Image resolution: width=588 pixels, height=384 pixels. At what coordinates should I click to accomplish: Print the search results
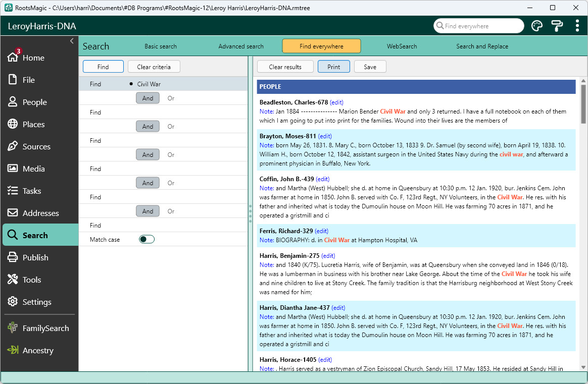coord(334,67)
